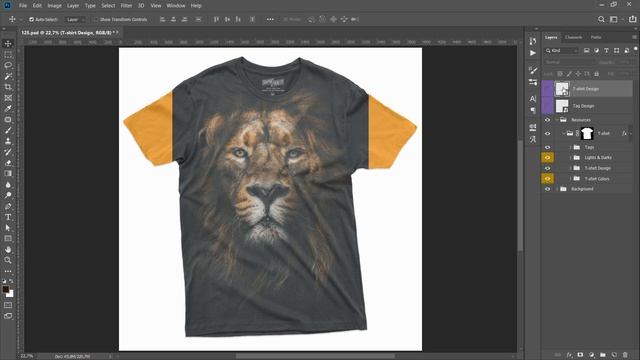Select the Dodge tool

[8, 195]
